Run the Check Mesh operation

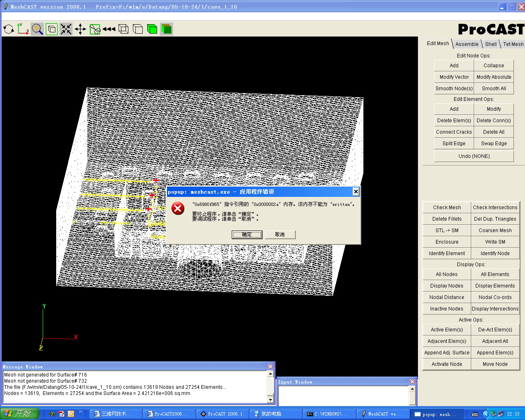[x=447, y=208]
